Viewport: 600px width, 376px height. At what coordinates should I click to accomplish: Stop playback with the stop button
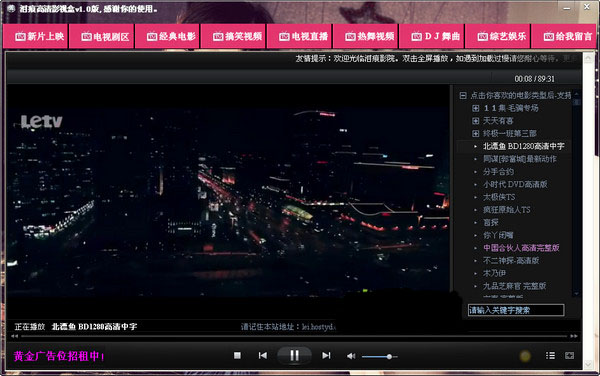(x=237, y=356)
